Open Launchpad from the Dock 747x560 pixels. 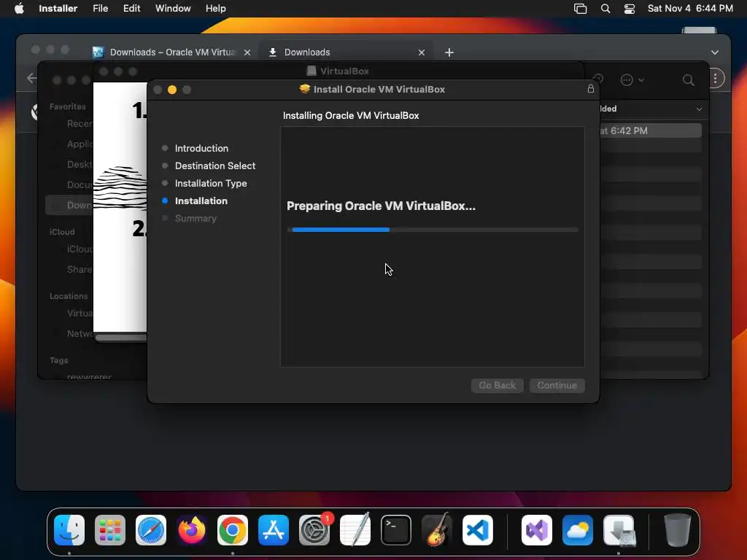click(110, 530)
